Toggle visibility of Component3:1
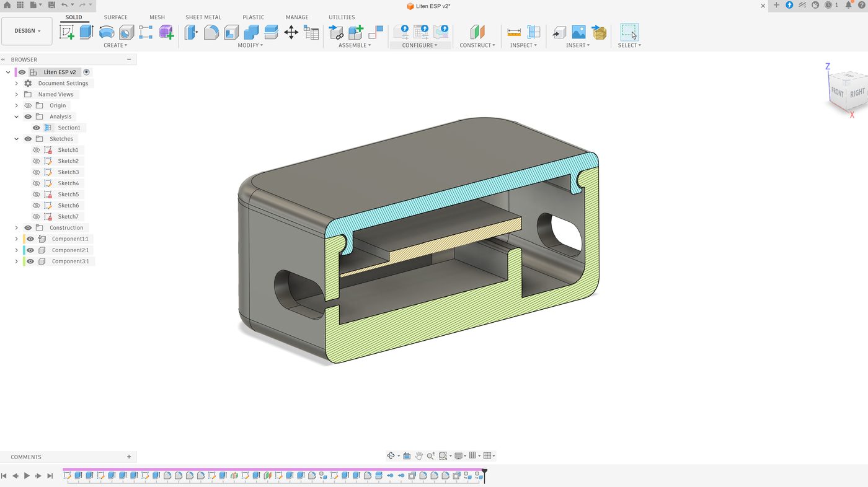The image size is (868, 487). coord(30,261)
